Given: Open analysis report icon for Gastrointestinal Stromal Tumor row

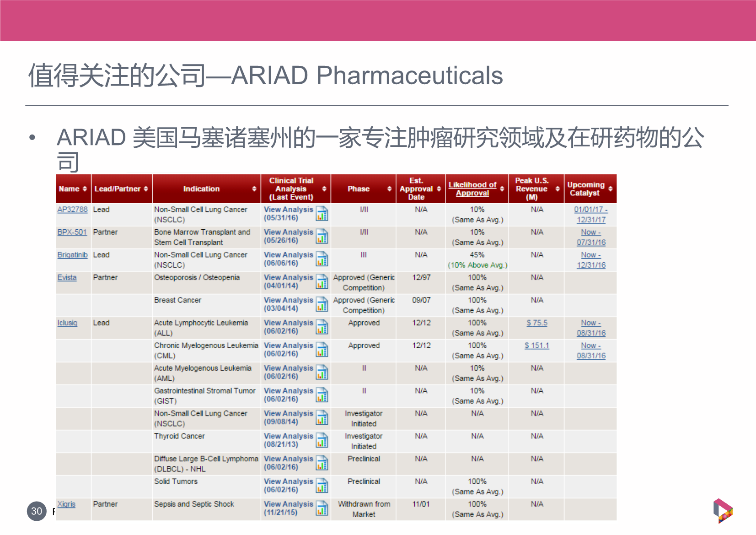Looking at the screenshot, I should click(322, 395).
